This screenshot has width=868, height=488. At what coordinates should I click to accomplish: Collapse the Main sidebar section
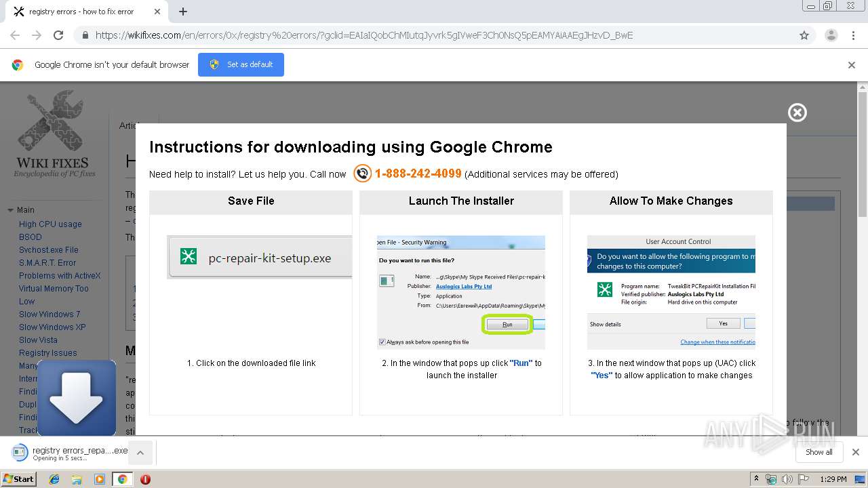pyautogui.click(x=10, y=210)
